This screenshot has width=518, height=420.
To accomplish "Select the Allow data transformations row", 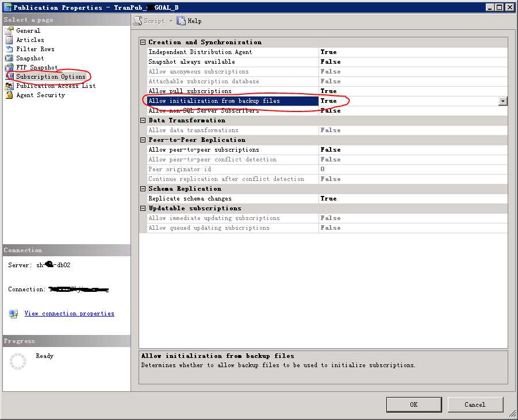I will tap(327, 130).
